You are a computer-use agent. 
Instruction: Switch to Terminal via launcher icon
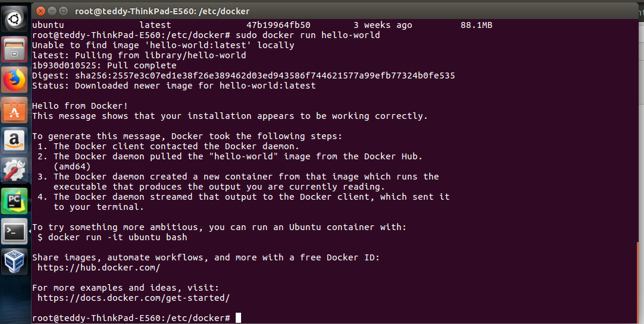click(x=13, y=232)
